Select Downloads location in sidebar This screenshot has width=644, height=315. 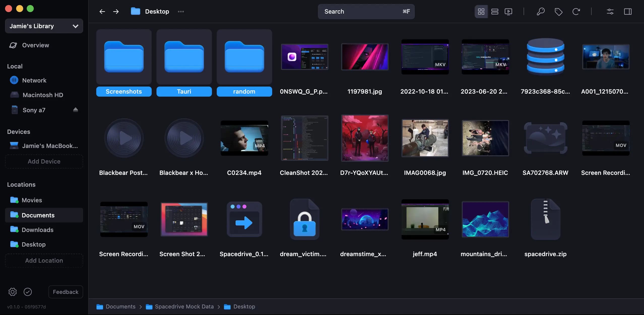click(x=38, y=230)
